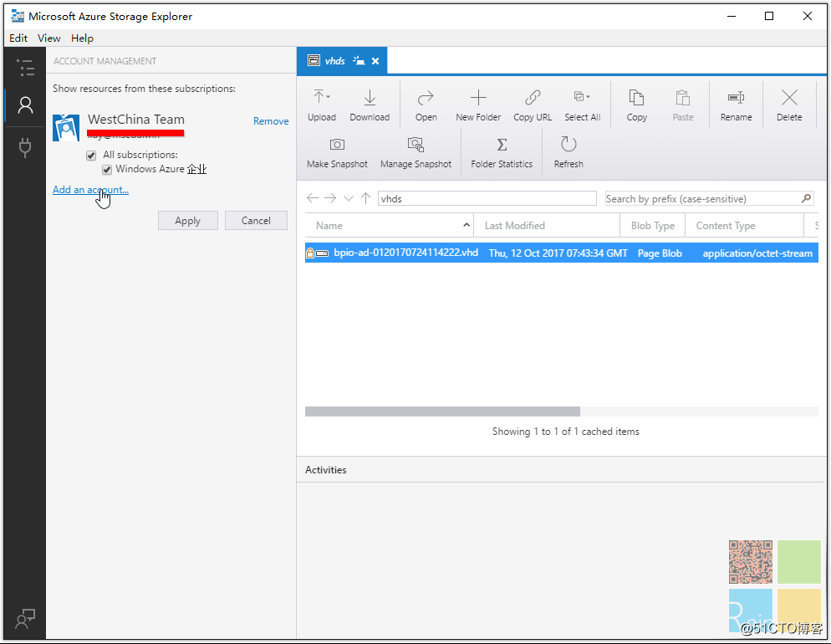The image size is (831, 644).
Task: Close the vhds tab
Action: click(375, 61)
